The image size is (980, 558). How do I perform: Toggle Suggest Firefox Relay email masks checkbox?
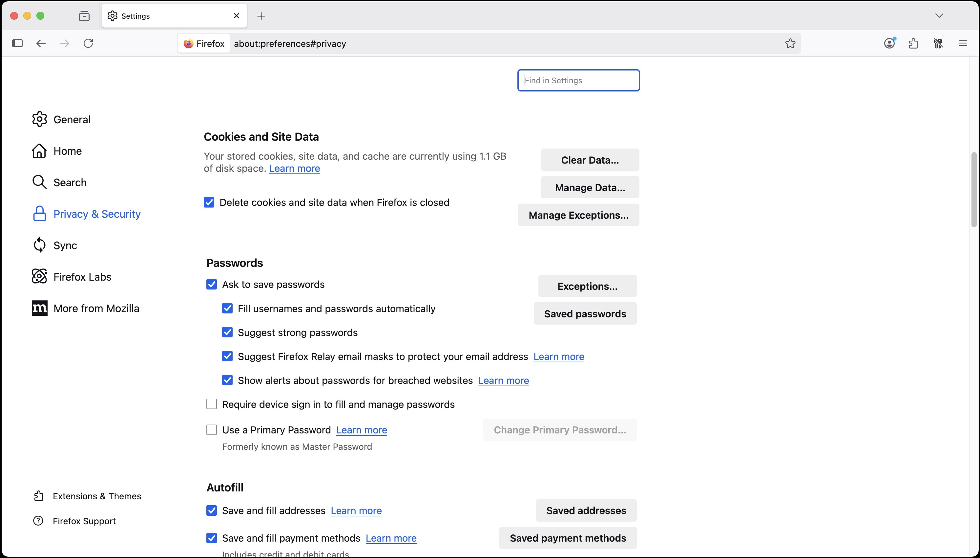pos(227,356)
